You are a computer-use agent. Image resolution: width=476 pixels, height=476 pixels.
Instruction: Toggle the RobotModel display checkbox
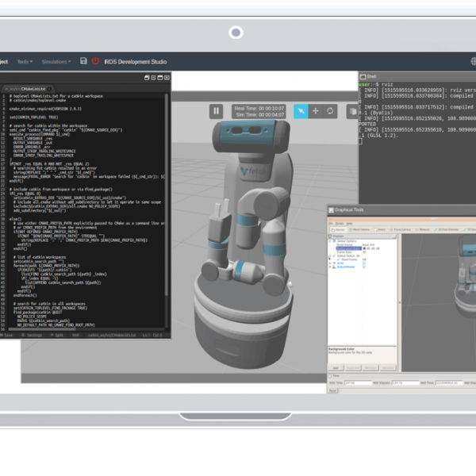[x=364, y=267]
